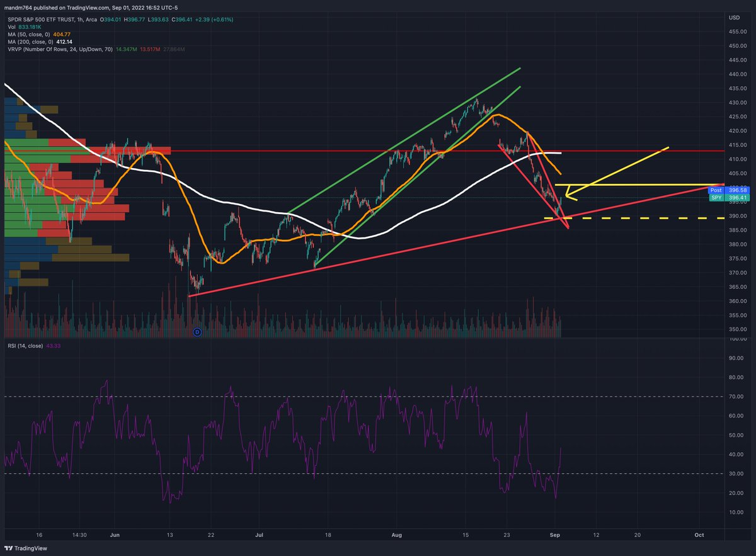Click the 14:30 label on time axis
The height and width of the screenshot is (556, 756).
(79, 534)
